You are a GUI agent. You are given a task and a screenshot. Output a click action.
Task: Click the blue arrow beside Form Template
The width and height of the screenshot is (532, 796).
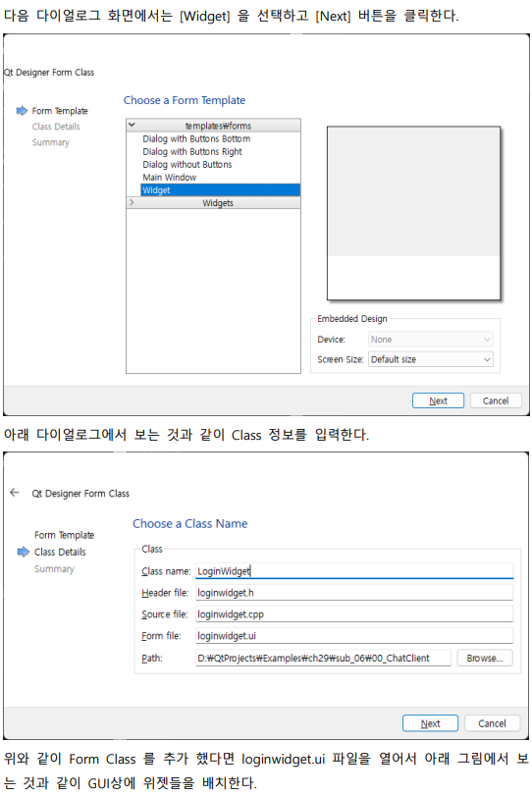[x=22, y=111]
